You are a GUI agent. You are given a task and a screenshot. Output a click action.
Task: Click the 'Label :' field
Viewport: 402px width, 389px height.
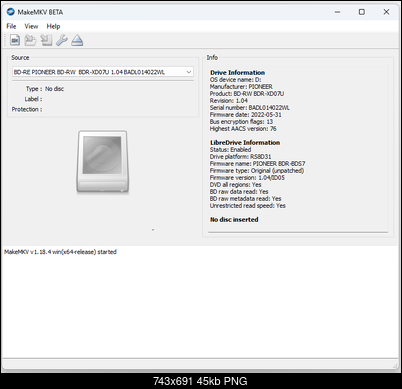33,99
